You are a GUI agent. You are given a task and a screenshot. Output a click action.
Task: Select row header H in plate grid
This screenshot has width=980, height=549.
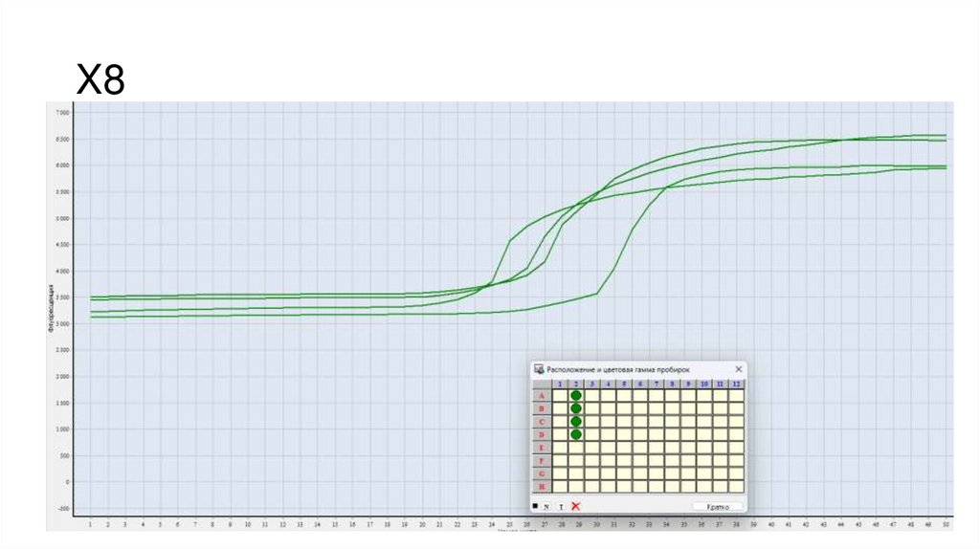coord(542,487)
